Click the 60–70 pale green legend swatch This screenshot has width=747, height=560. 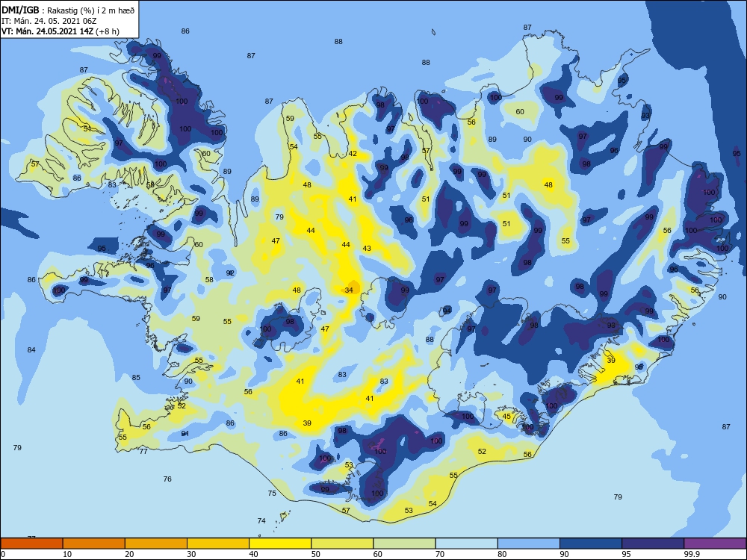click(x=404, y=544)
